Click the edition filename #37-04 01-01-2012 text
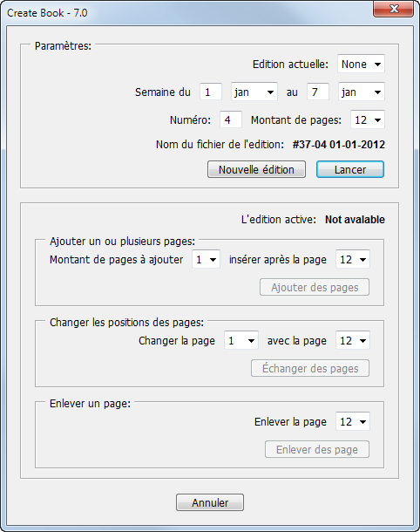 (339, 145)
